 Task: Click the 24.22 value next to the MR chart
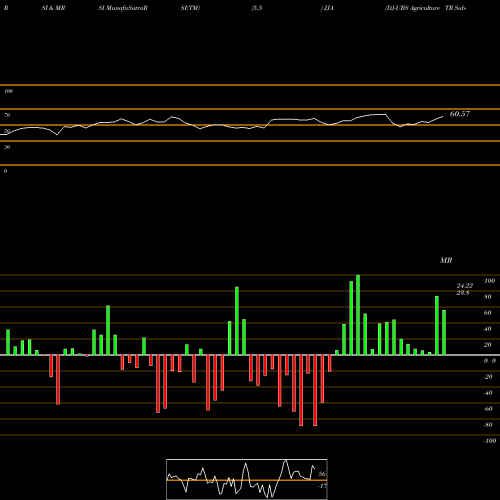(x=465, y=286)
